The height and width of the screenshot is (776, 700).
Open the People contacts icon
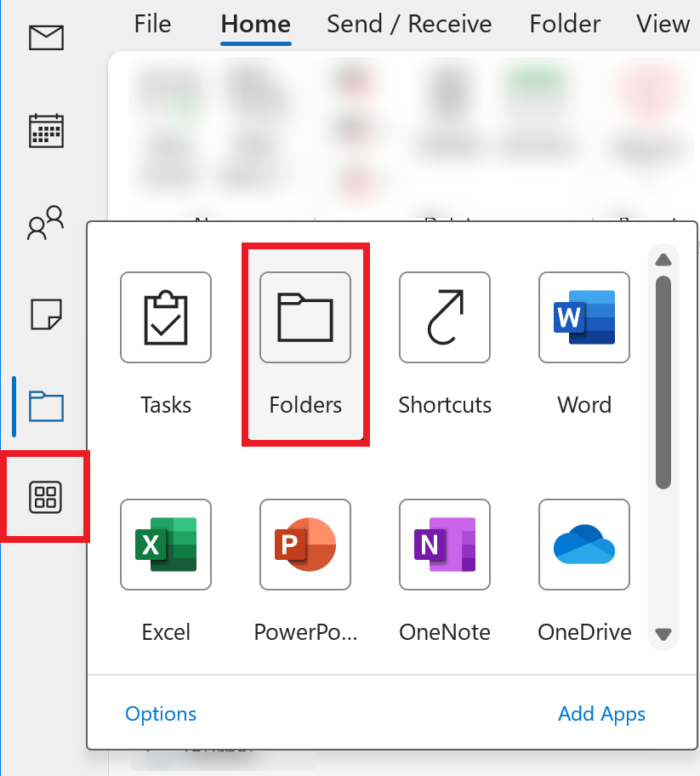pos(46,223)
